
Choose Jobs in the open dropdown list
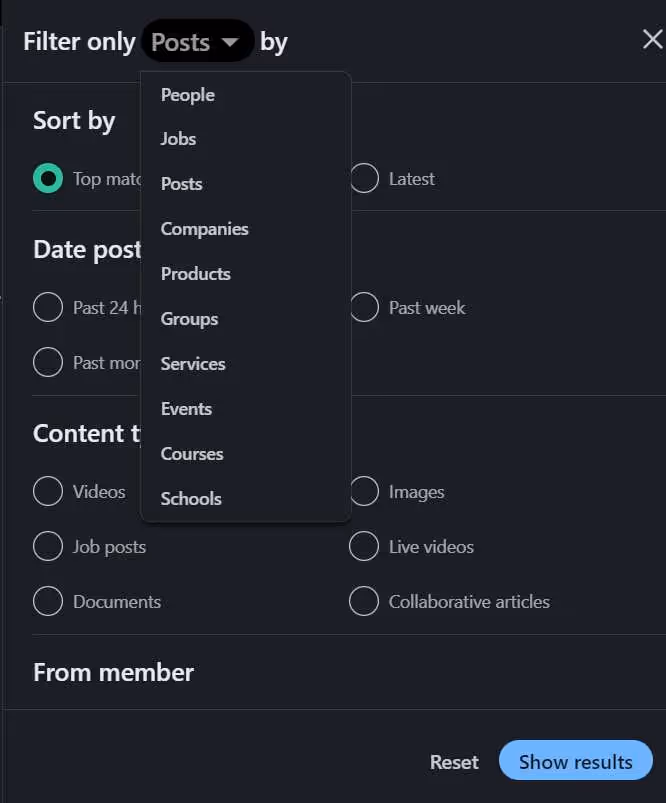(178, 139)
